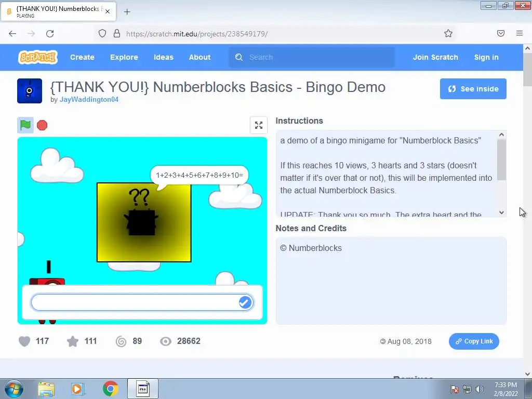Reload the page
532x399 pixels.
click(50, 34)
